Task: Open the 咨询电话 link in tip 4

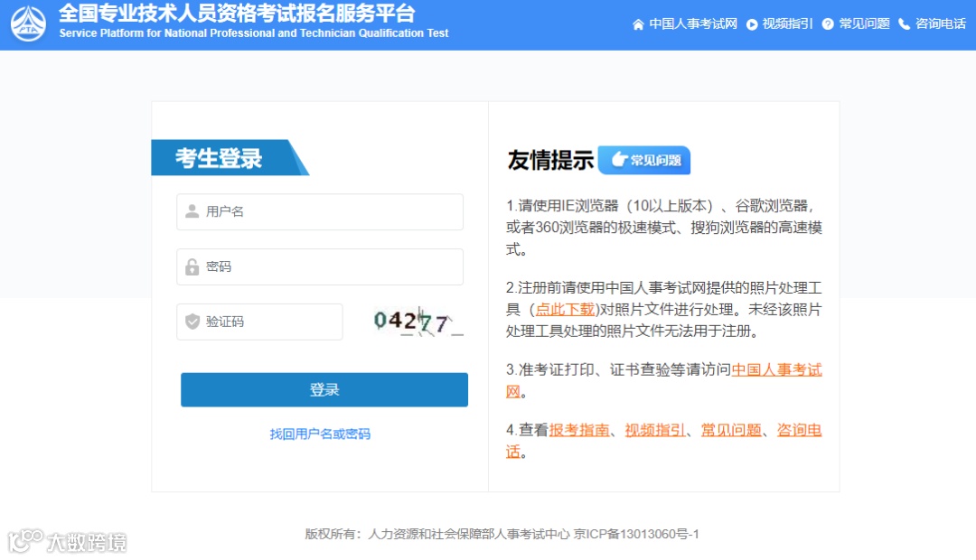Action: click(x=799, y=430)
